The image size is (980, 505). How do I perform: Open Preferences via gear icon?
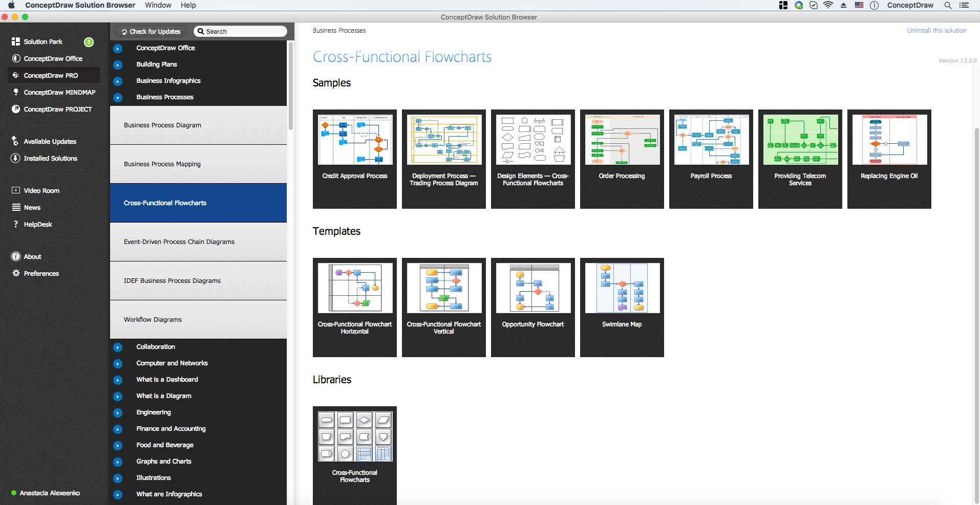(16, 273)
